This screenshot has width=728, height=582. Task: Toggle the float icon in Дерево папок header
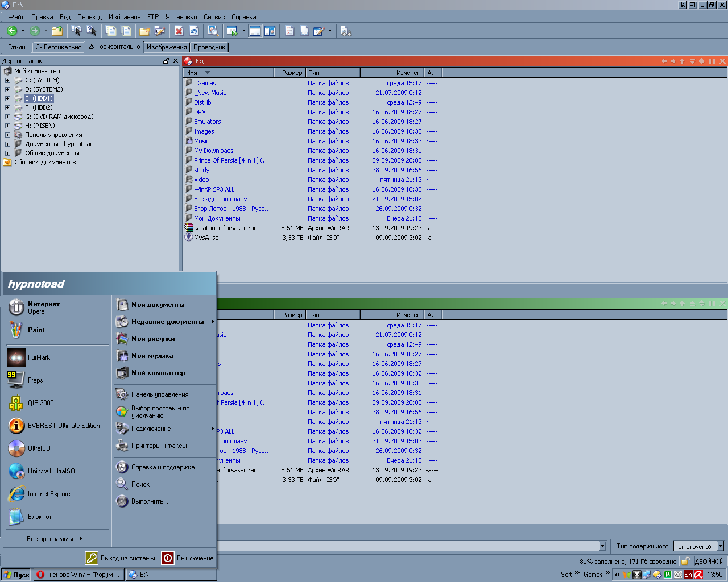[166, 61]
